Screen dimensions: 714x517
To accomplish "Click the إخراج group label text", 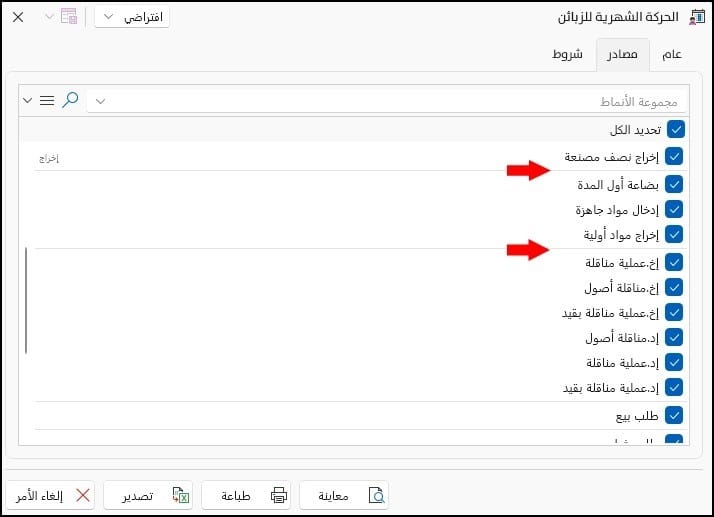I will [x=49, y=158].
